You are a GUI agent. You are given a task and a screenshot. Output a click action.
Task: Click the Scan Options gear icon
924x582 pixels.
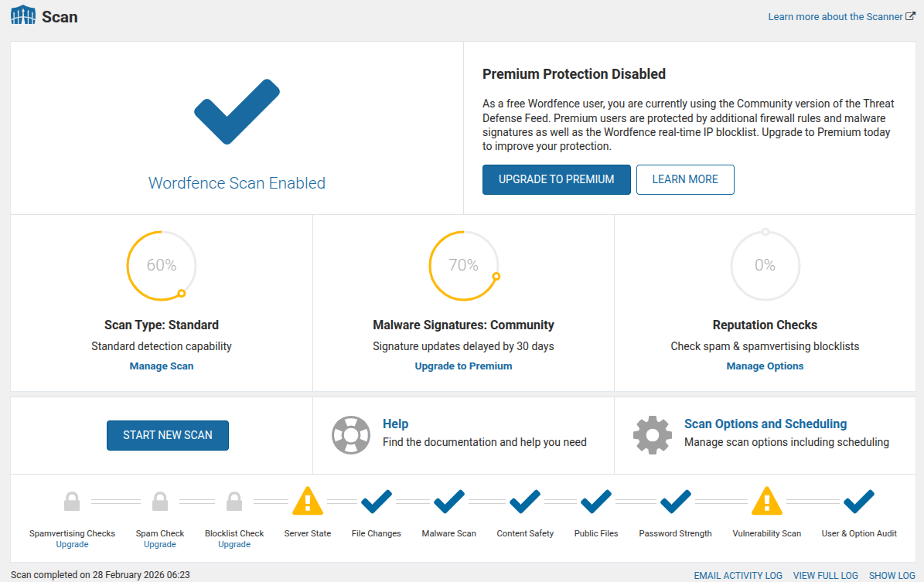pos(652,435)
